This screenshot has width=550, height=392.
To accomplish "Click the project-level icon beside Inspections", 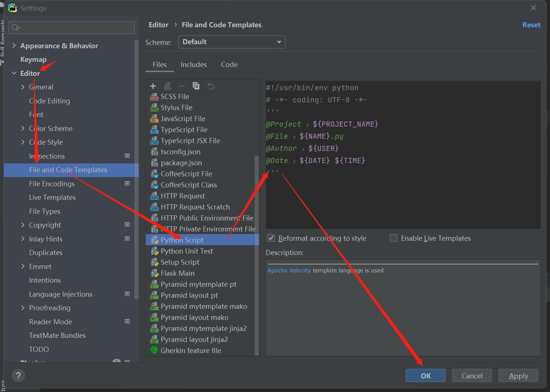I will 127,156.
